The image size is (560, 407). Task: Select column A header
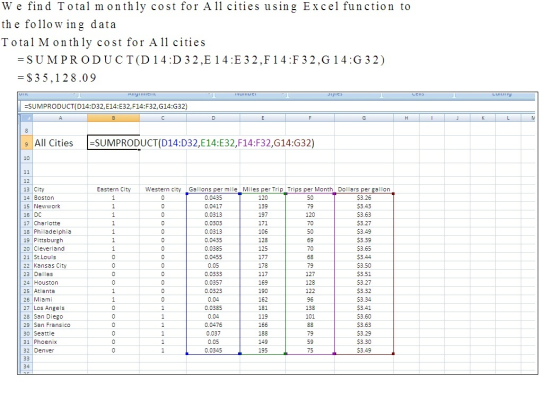[x=60, y=118]
